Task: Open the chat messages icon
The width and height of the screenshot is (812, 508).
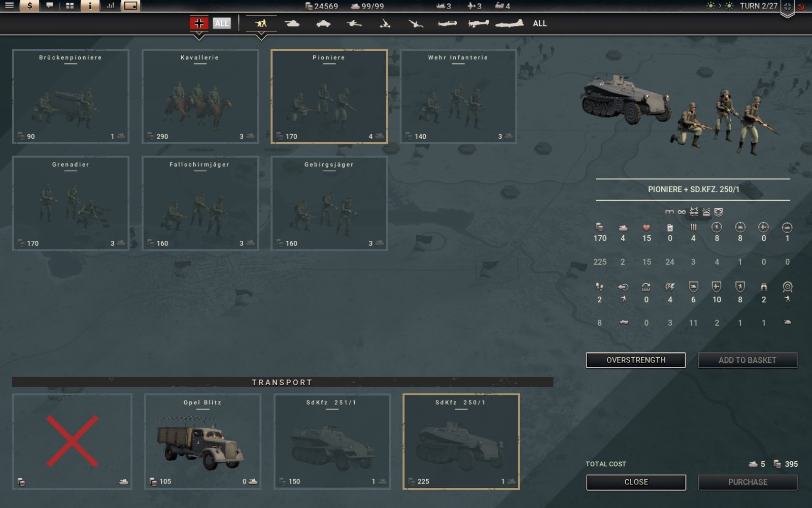Action: click(50, 6)
